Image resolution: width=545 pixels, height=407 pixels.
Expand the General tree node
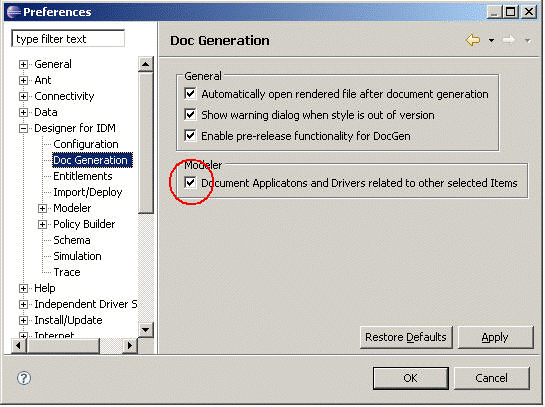click(x=23, y=64)
